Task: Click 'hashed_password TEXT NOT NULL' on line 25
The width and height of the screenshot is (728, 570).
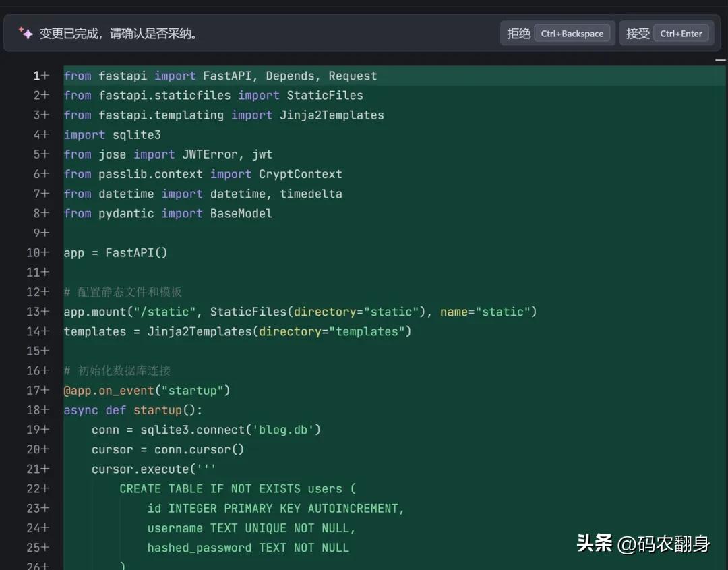Action: click(x=248, y=547)
